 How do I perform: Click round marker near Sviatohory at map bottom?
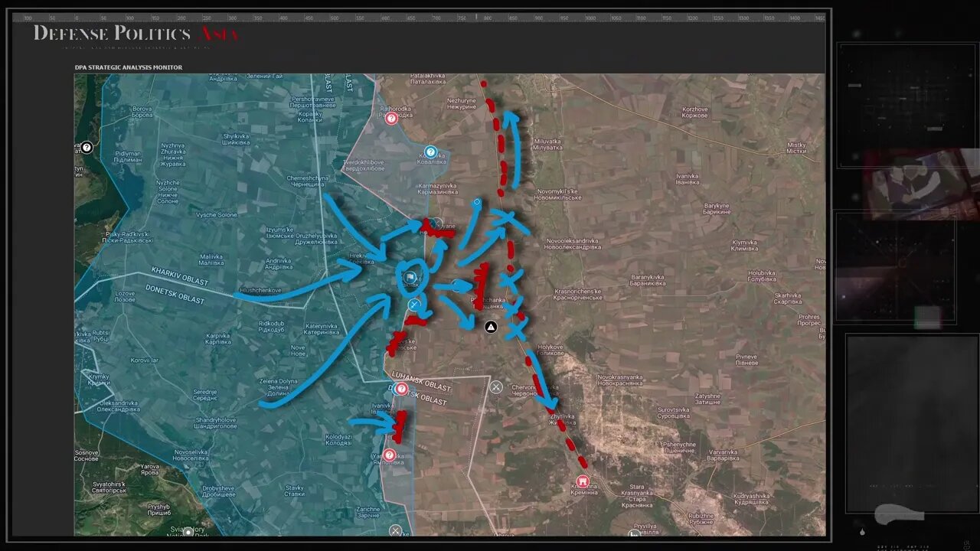[x=188, y=531]
